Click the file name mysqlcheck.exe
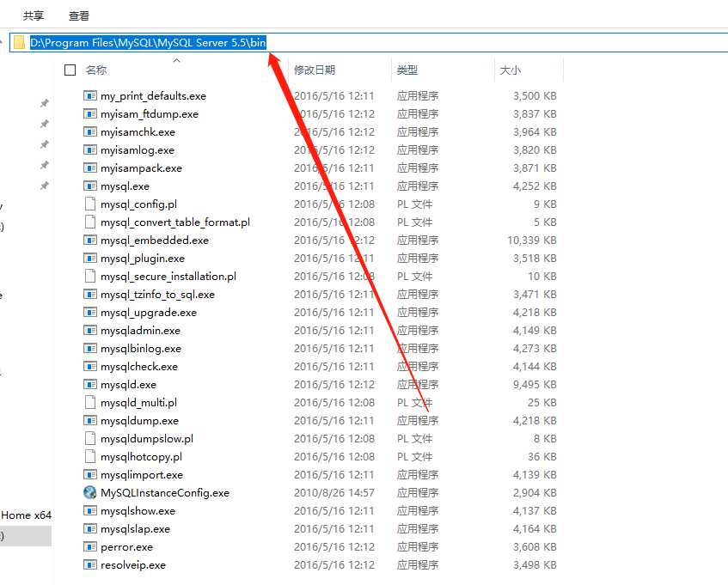This screenshot has height=585, width=728. pyautogui.click(x=139, y=367)
